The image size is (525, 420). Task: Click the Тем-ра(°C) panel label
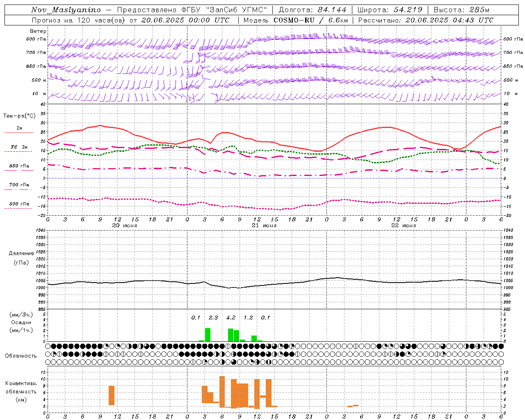pos(19,116)
